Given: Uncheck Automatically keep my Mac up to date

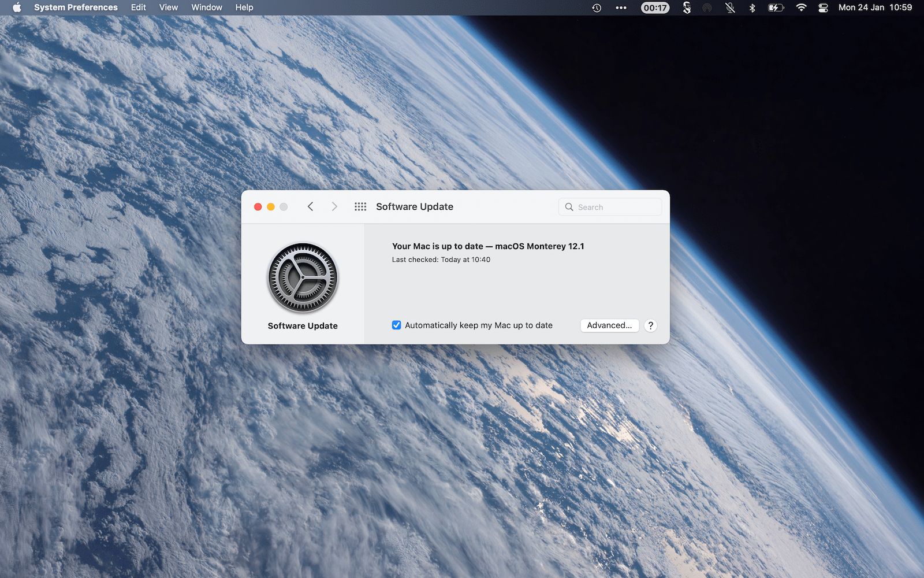Looking at the screenshot, I should click(x=397, y=325).
